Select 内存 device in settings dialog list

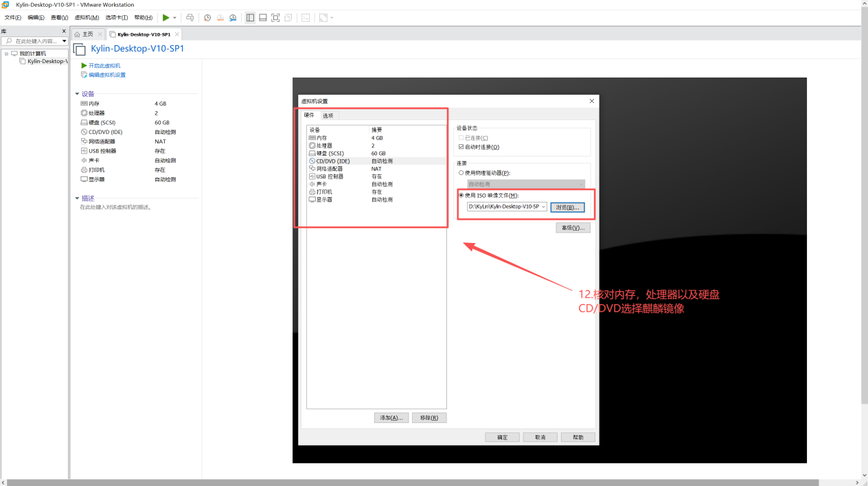pos(376,138)
